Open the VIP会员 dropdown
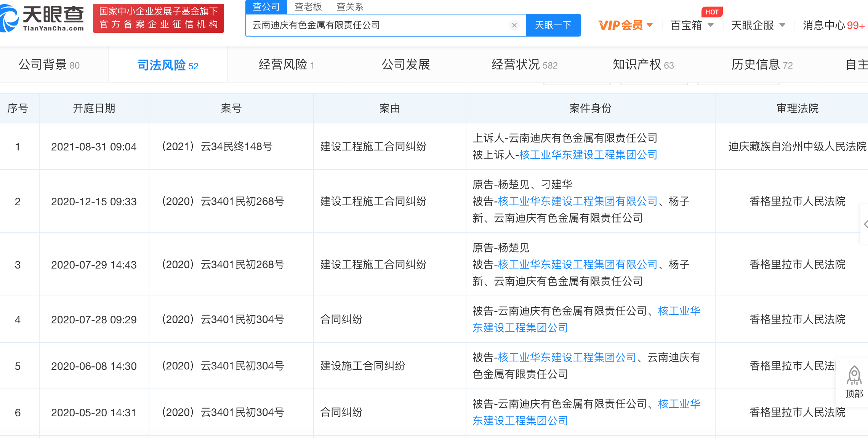868x438 pixels. [625, 25]
